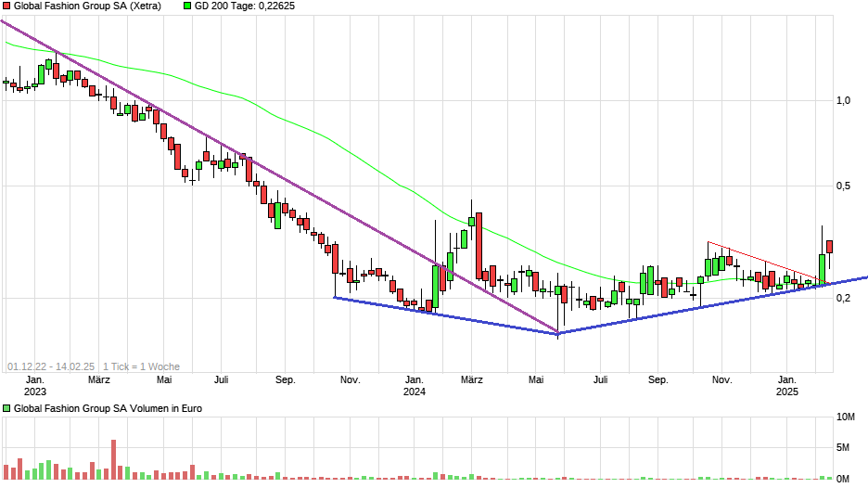Click the 'Juli' 2023 time axis label
868x488 pixels.
tap(221, 380)
